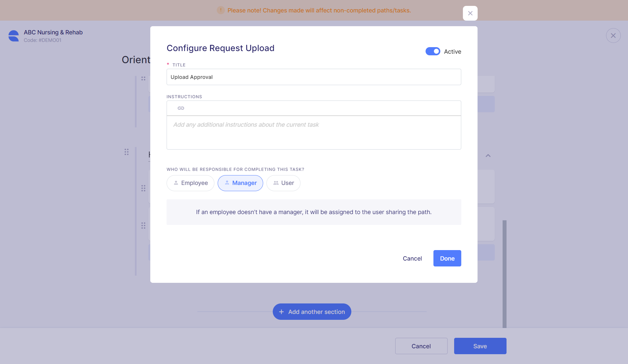Screen dimensions: 628x364
Task: Close the path editor via circled X
Action: [x=613, y=35]
